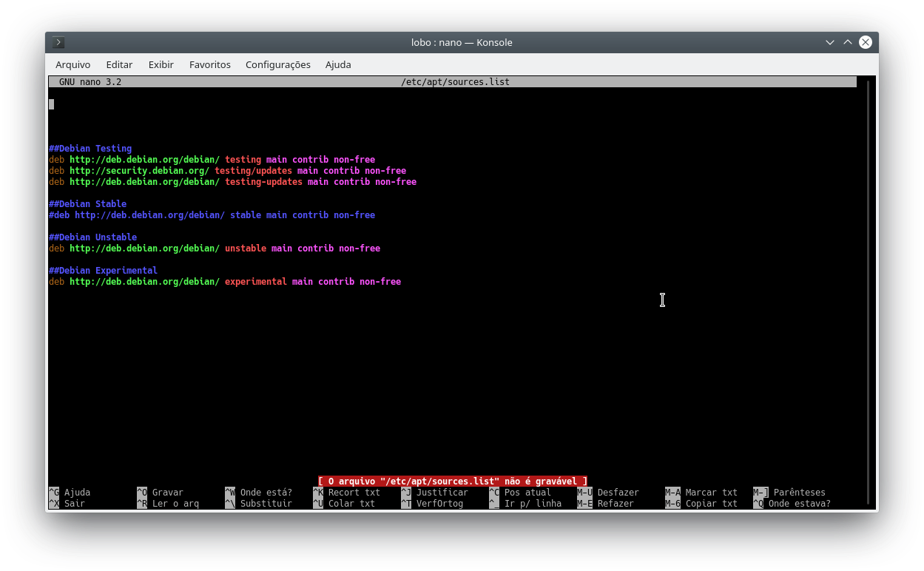Image resolution: width=924 pixels, height=571 pixels.
Task: Click '^W Onde está?' nano shortcut
Action: (x=258, y=493)
